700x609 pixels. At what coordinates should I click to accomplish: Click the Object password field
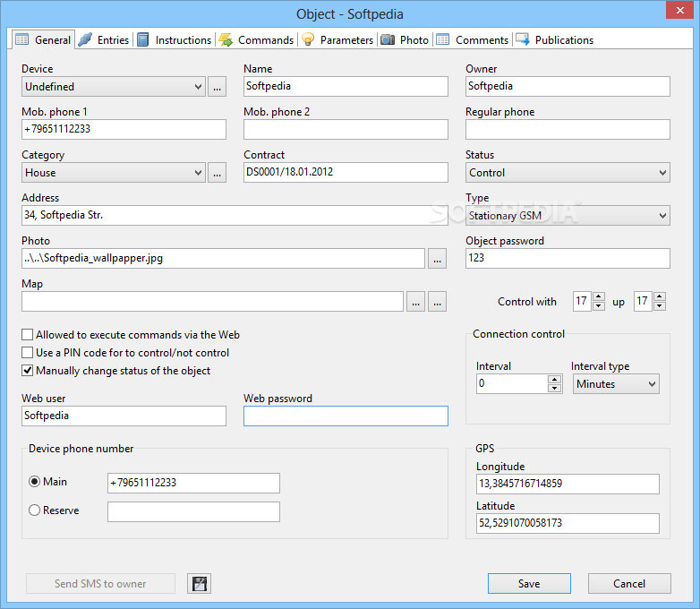tap(568, 258)
